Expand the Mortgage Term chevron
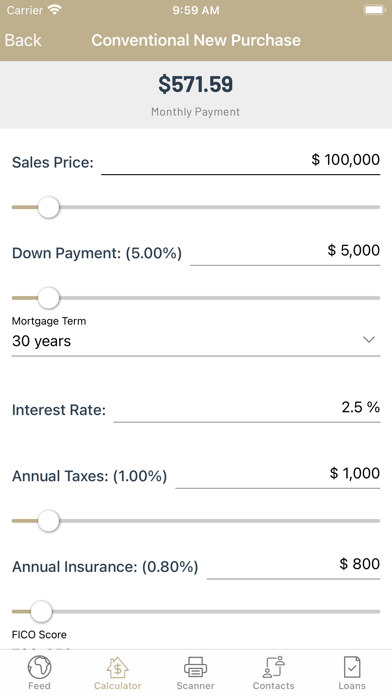392x696 pixels. 369,340
